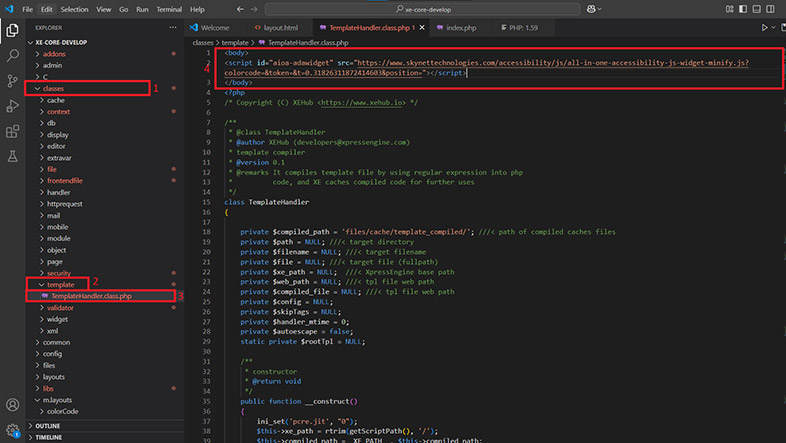Toggle the secondary side bar

[x=770, y=9]
